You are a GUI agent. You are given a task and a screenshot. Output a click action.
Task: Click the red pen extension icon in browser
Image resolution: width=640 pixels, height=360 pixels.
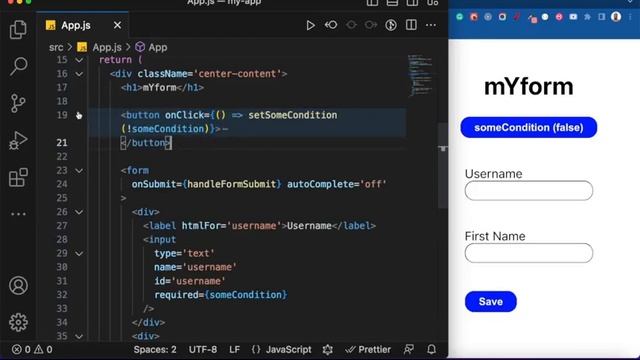coord(517,17)
